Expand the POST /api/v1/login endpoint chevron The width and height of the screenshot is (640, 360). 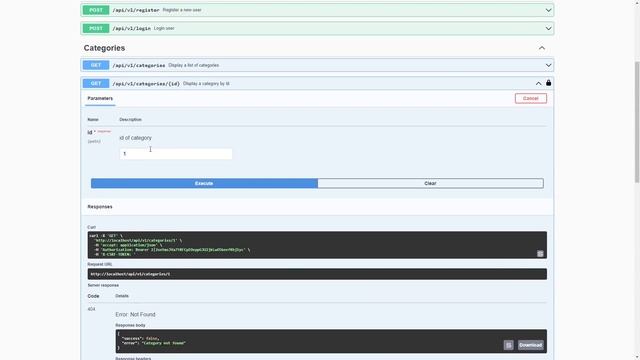548,29
